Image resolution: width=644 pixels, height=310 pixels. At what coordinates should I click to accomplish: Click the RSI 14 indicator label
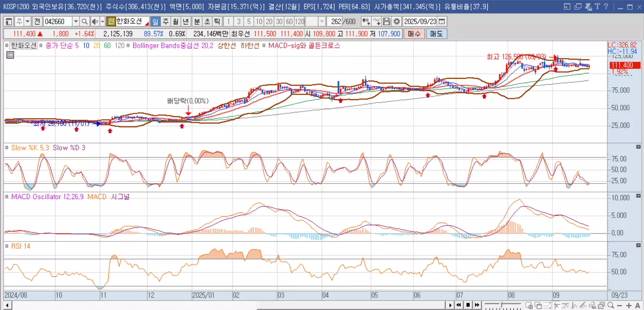pos(21,246)
